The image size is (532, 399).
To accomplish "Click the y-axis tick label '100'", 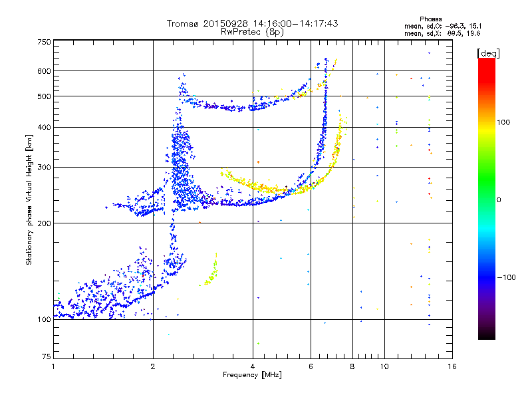I will click(44, 319).
